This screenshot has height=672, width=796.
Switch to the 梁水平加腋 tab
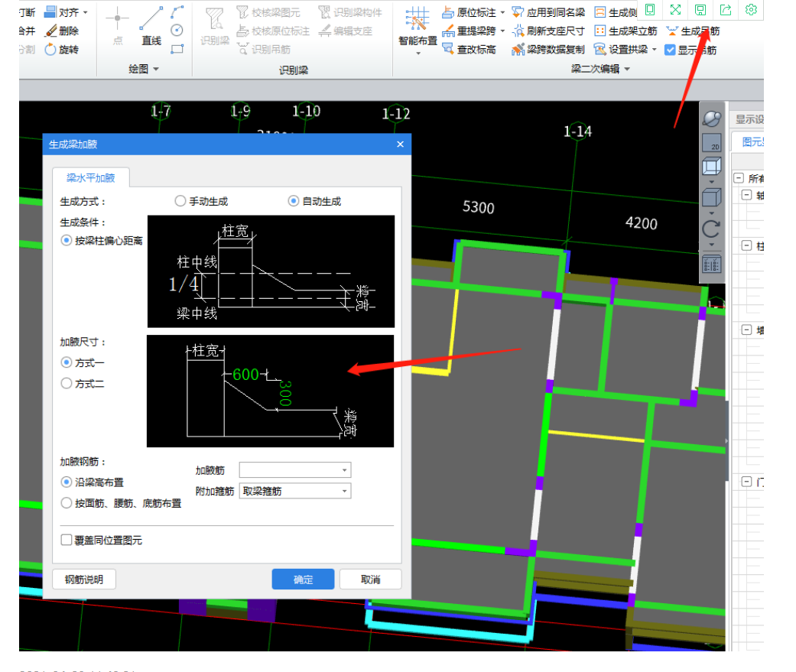91,177
